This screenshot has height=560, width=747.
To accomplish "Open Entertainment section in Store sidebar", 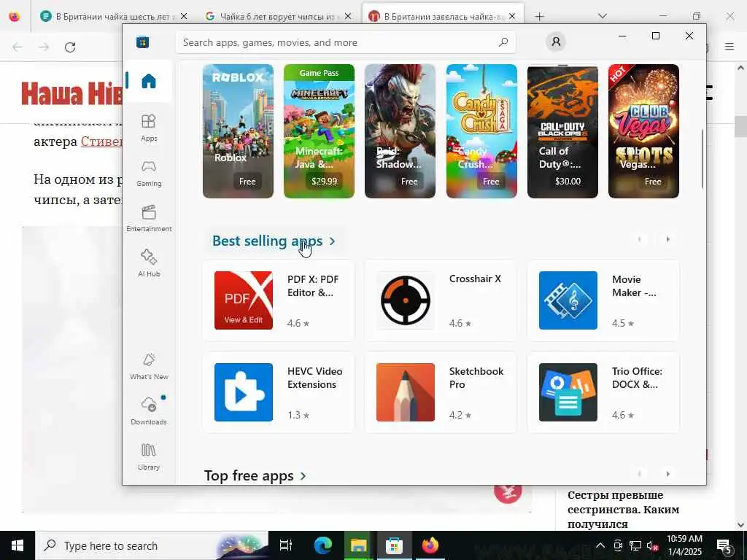I will pos(149,218).
